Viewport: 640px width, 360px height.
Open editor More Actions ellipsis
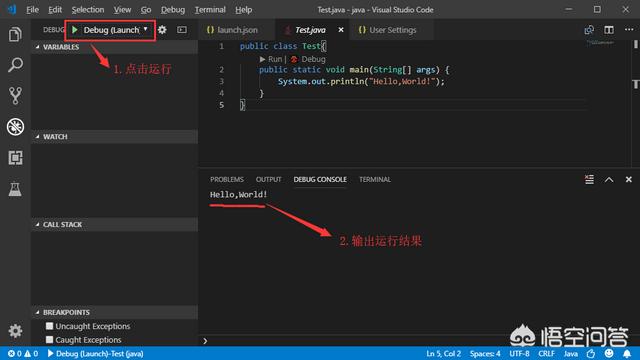coord(629,29)
